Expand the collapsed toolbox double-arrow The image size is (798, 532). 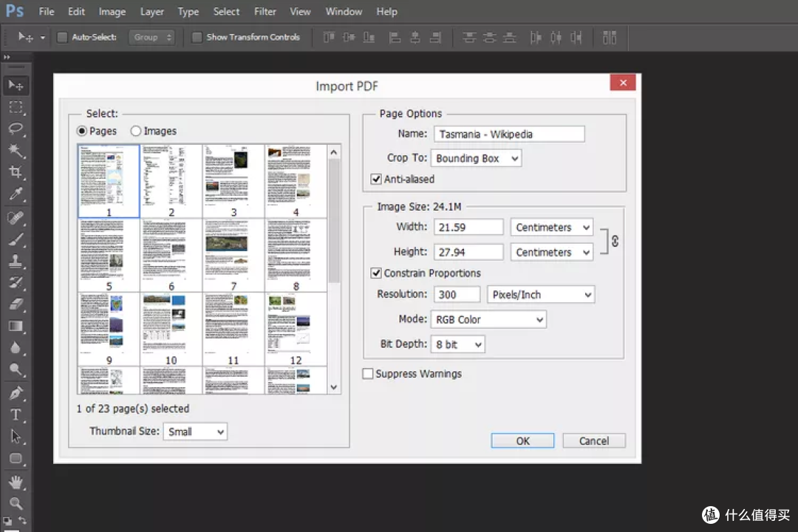(7, 57)
